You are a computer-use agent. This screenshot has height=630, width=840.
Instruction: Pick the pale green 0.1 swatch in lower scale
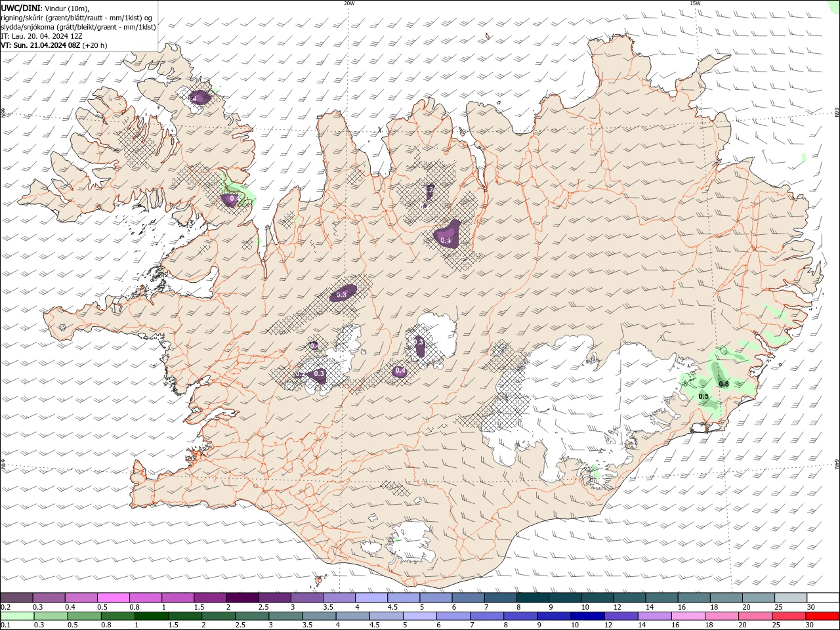(x=17, y=616)
